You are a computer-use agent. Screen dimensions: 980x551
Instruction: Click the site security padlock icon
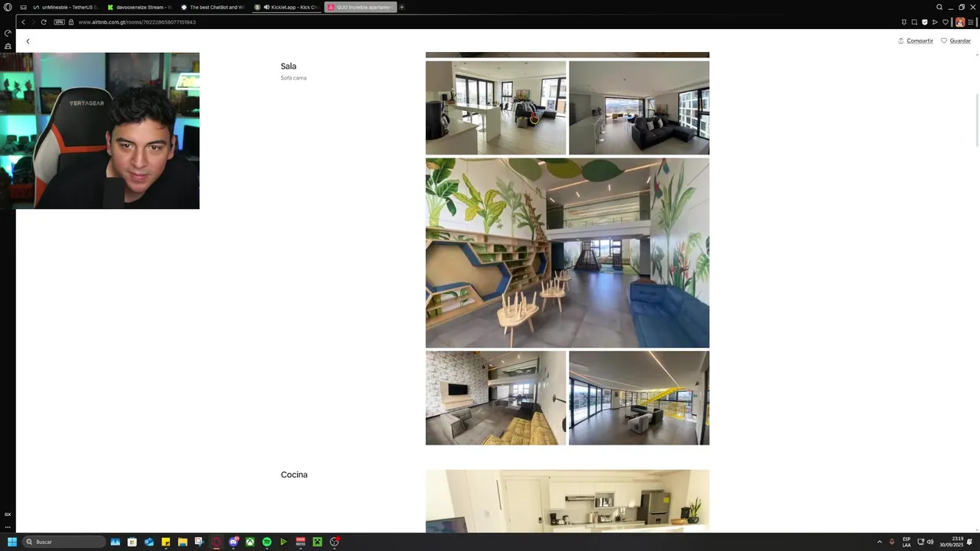tap(71, 22)
